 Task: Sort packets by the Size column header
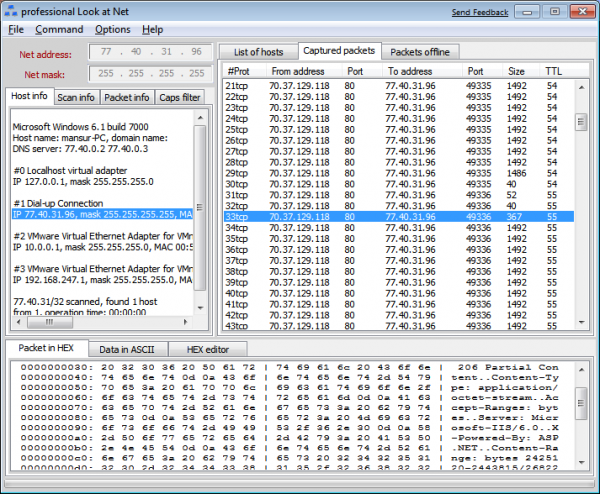point(515,71)
